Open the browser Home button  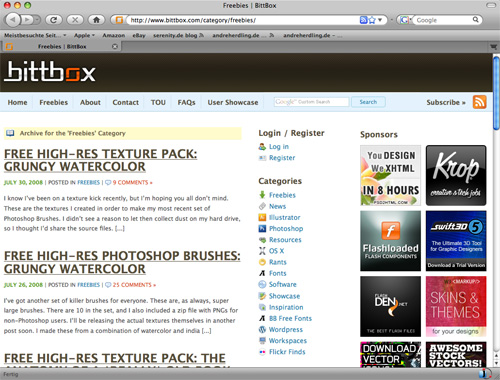pos(97,20)
